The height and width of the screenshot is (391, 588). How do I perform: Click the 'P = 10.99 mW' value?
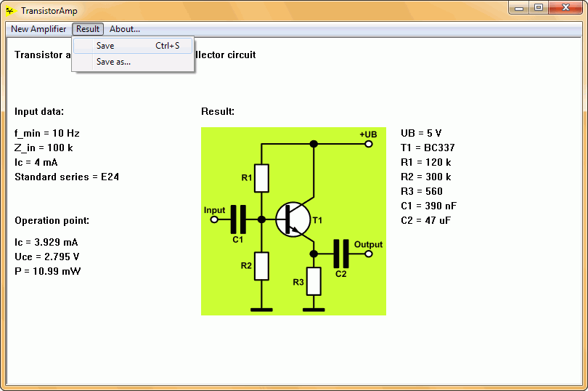click(48, 271)
